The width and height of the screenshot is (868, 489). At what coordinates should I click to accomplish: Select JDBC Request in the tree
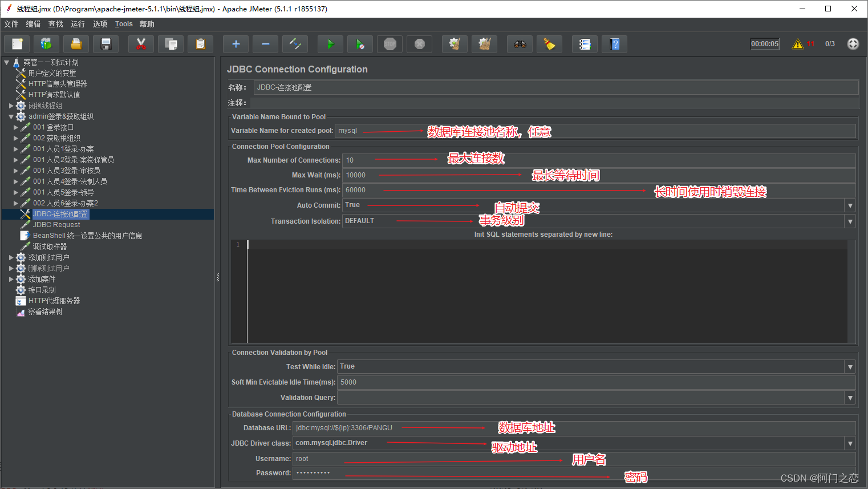[56, 225]
